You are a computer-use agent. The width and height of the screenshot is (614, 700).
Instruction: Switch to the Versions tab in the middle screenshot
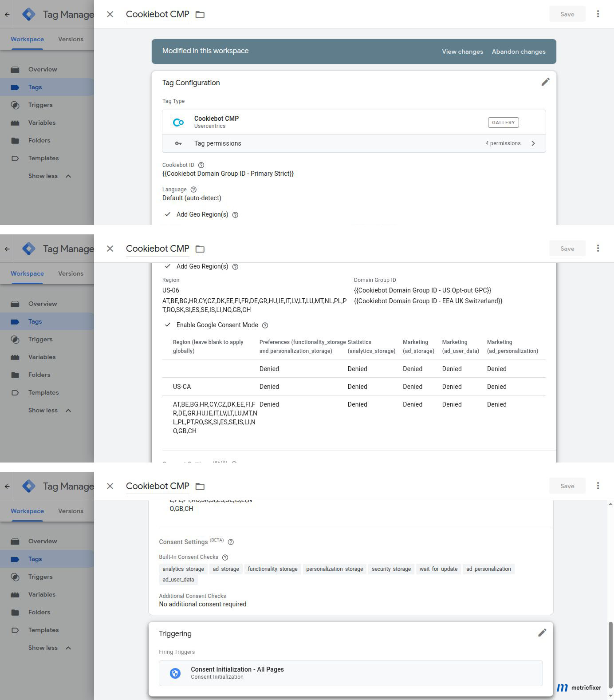pyautogui.click(x=71, y=273)
